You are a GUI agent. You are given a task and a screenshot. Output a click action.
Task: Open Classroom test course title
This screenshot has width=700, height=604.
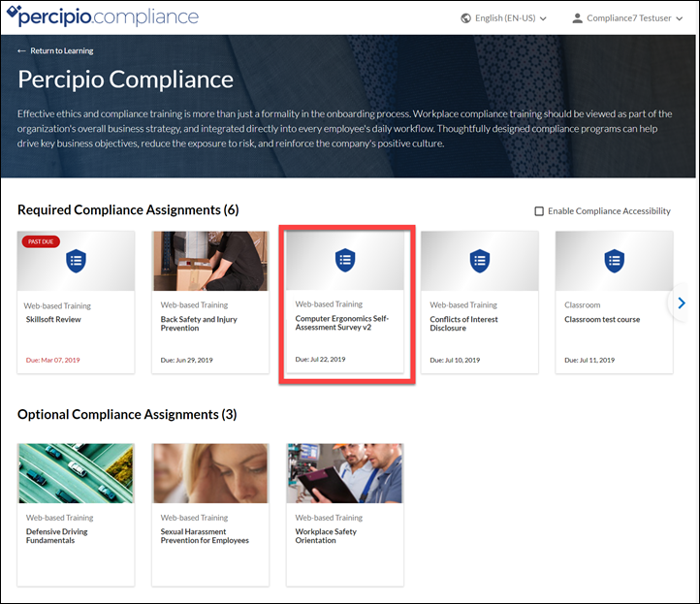click(602, 319)
